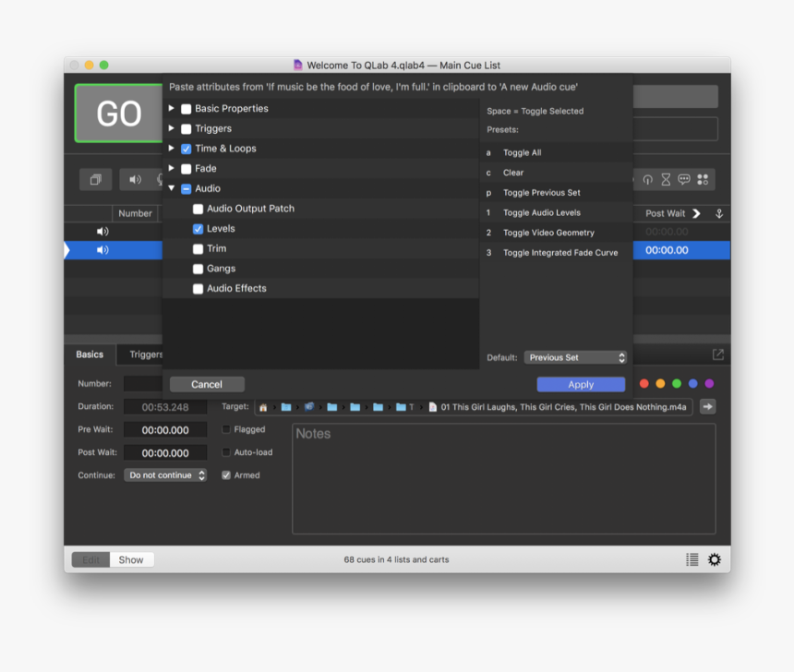Click the speaker icon in the selected cue row

[x=102, y=250]
